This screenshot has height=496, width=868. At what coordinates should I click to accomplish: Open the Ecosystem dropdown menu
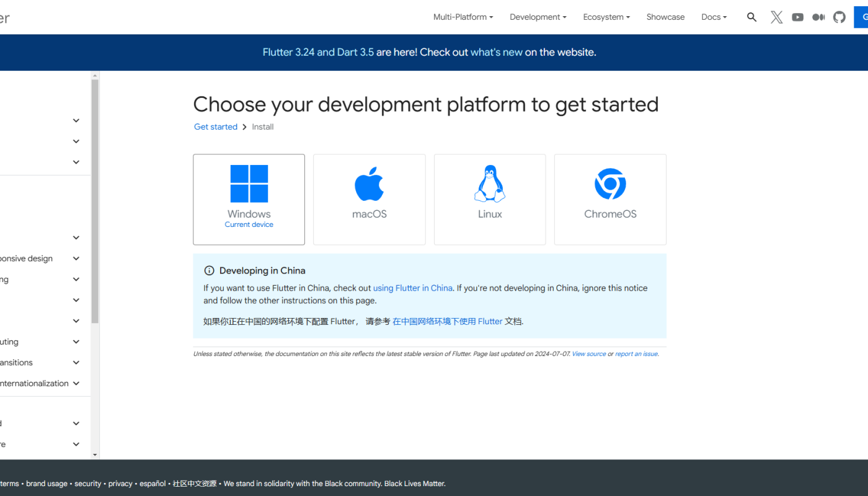click(606, 17)
